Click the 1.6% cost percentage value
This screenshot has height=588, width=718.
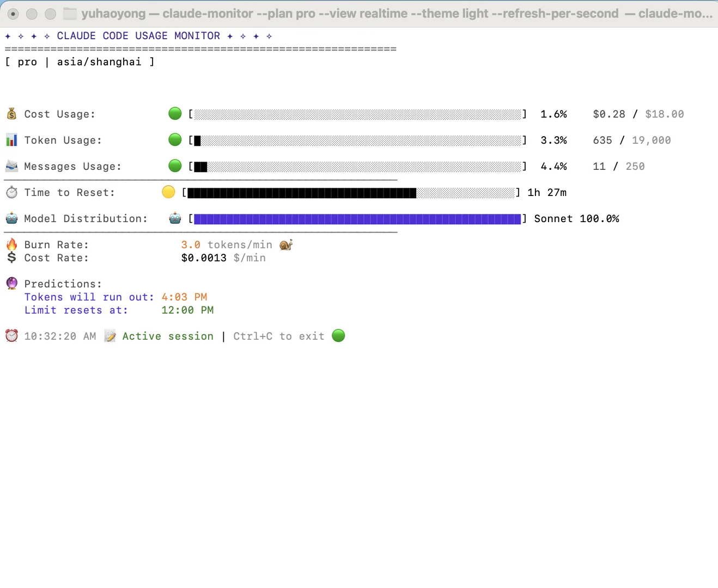(x=553, y=114)
